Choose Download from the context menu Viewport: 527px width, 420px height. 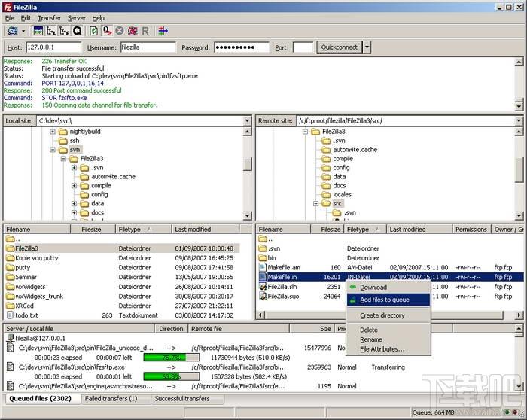pyautogui.click(x=388, y=288)
